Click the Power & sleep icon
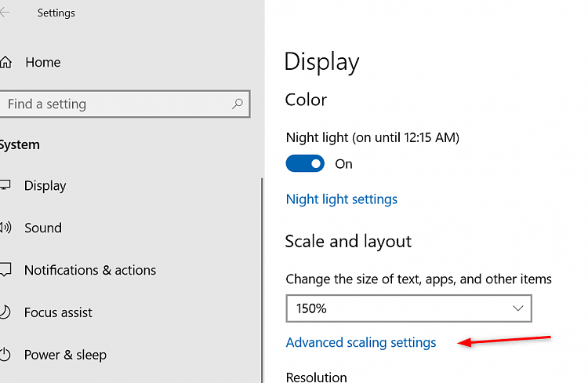588x383 pixels. 6,355
